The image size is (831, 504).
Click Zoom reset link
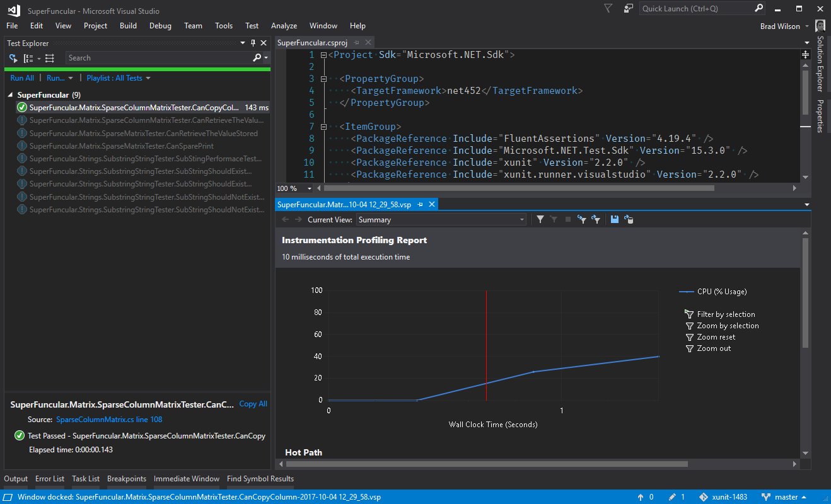coord(716,337)
